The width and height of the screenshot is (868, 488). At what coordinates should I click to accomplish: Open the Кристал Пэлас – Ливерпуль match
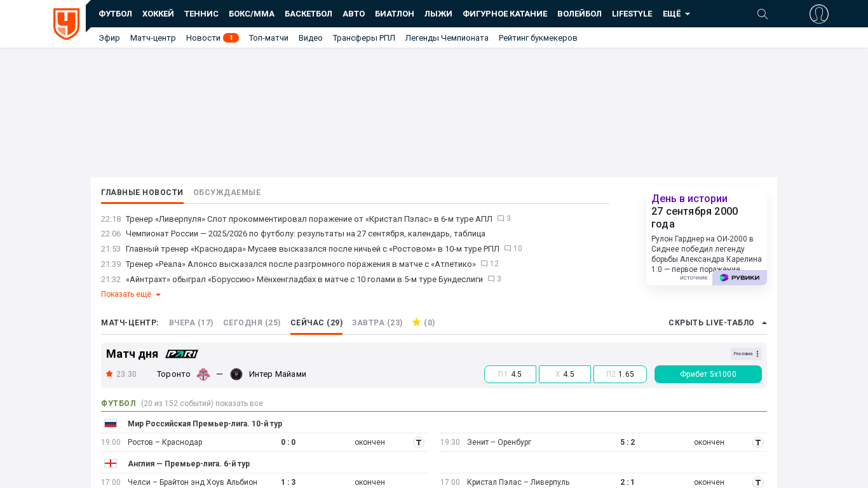[x=519, y=482]
